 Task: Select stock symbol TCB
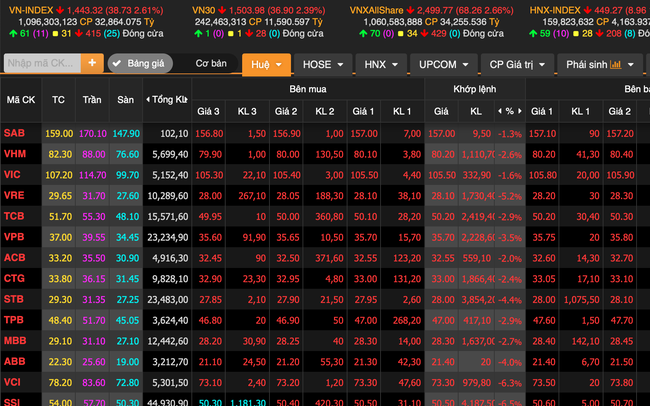coord(14,216)
